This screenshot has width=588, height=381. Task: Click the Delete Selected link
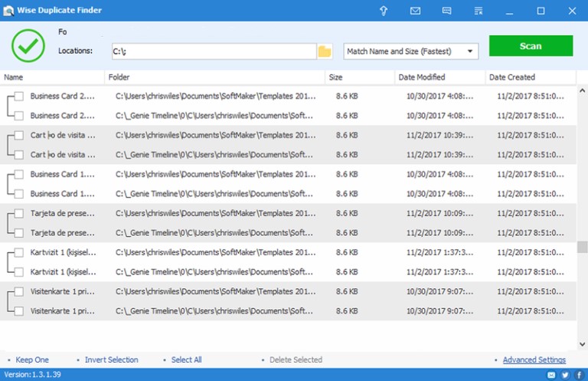click(296, 360)
